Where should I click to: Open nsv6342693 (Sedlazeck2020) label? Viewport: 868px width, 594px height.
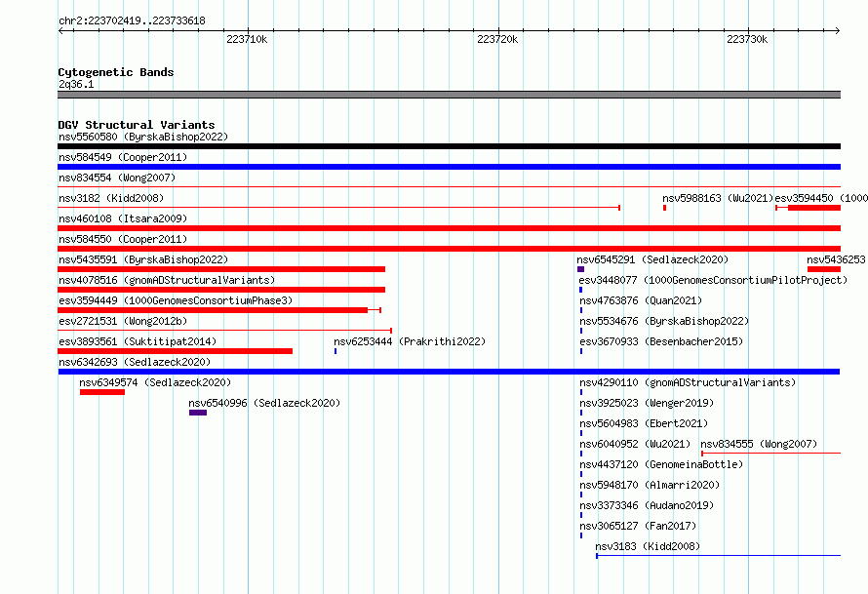(135, 362)
